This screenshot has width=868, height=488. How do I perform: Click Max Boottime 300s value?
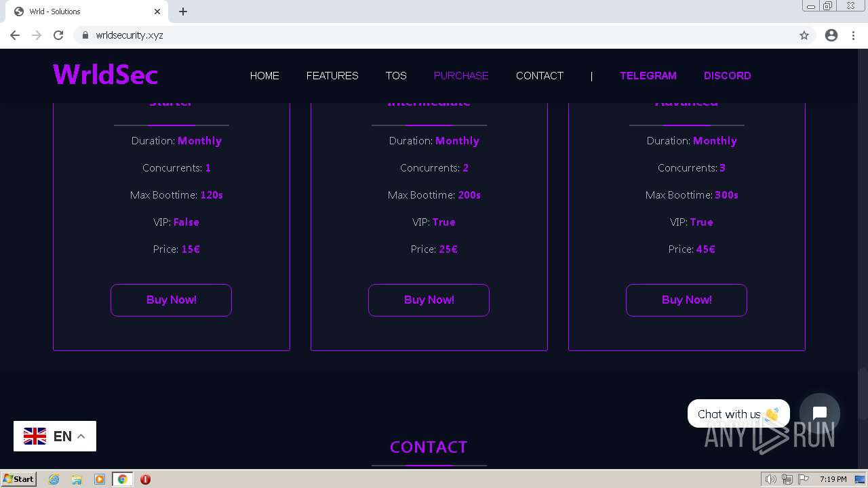tap(726, 195)
